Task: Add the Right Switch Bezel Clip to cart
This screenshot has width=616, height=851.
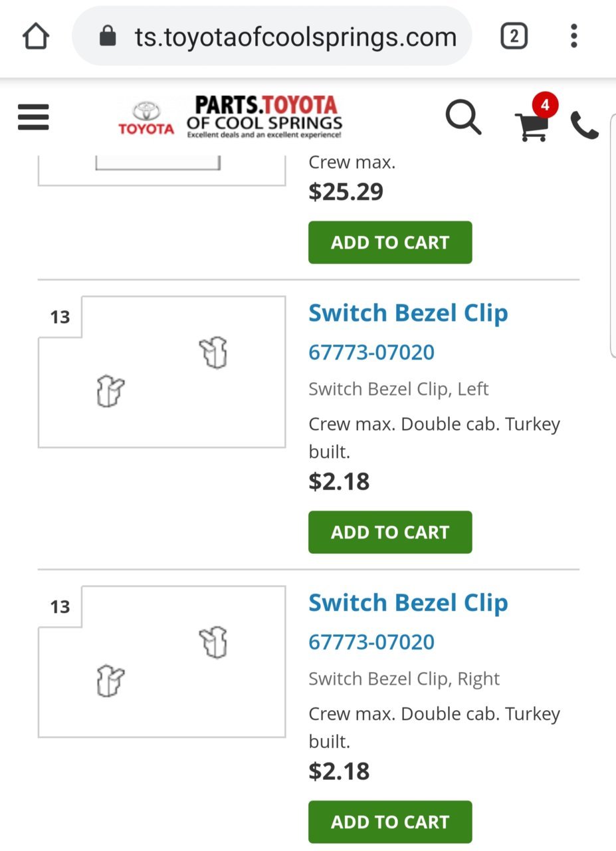Action: click(390, 822)
